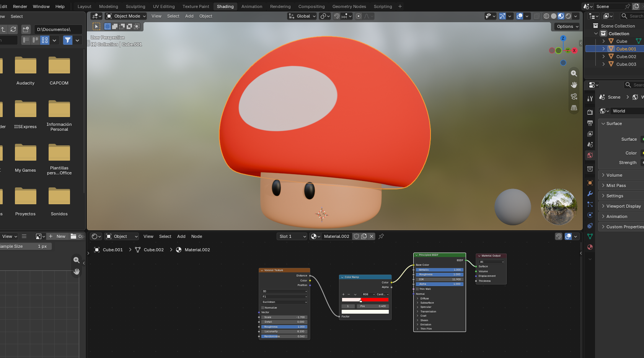Screen dimensions: 644x358
Task: Click the Color Ramp gradient bar
Action: (x=365, y=299)
